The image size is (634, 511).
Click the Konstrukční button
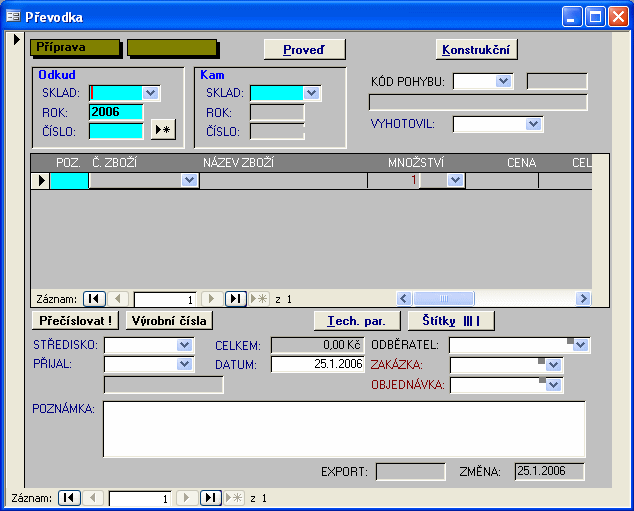(x=476, y=50)
